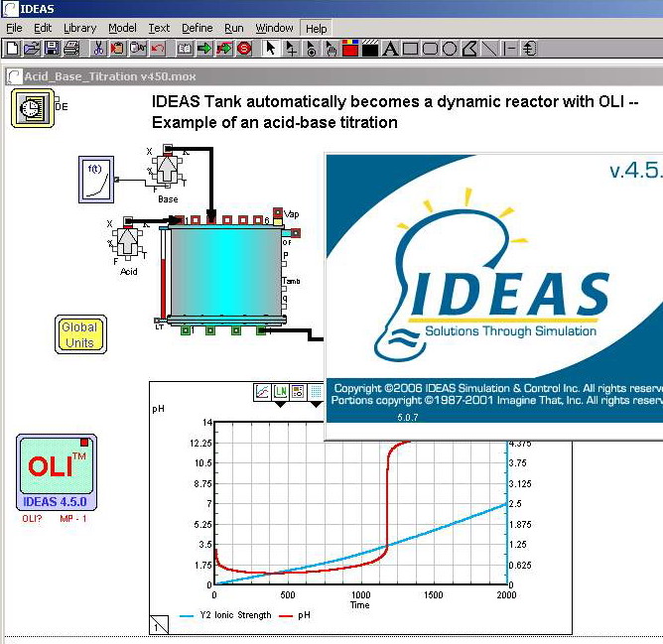Click the OLI IDEAS 4.5.0 block

57,472
